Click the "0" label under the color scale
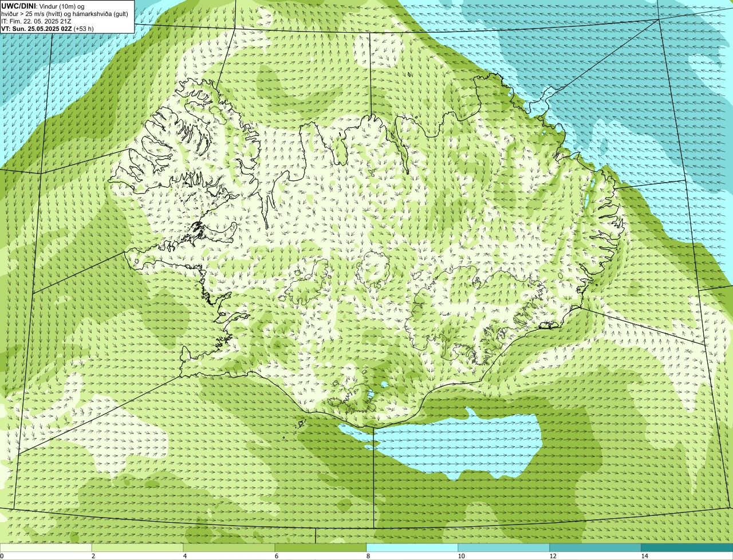Viewport: 733px width, 560px height. (2, 556)
